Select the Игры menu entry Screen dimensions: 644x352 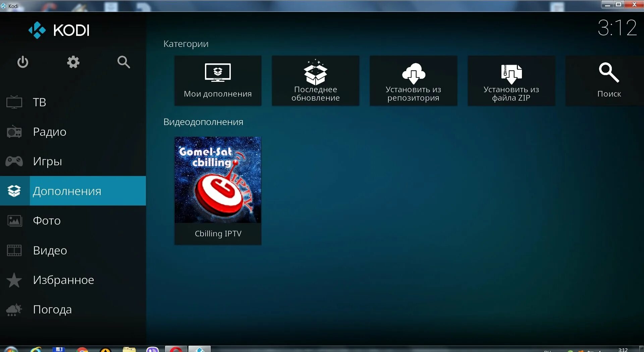tap(73, 161)
